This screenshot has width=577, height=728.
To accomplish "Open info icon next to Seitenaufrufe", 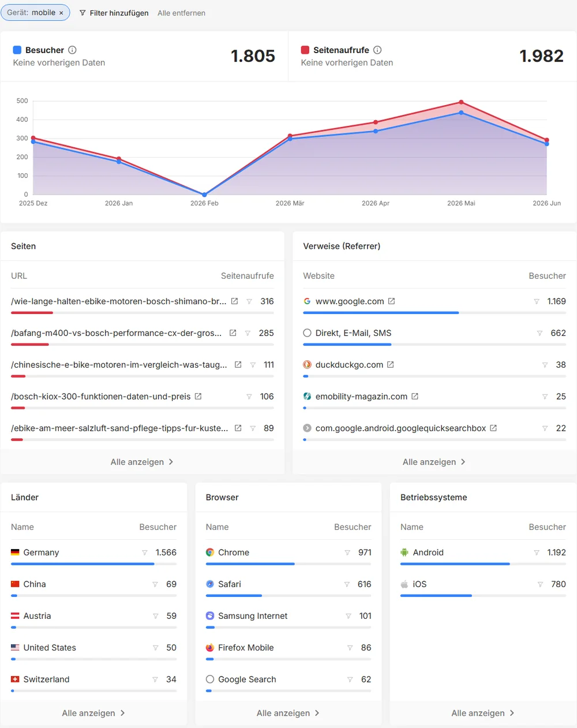I will tap(377, 50).
